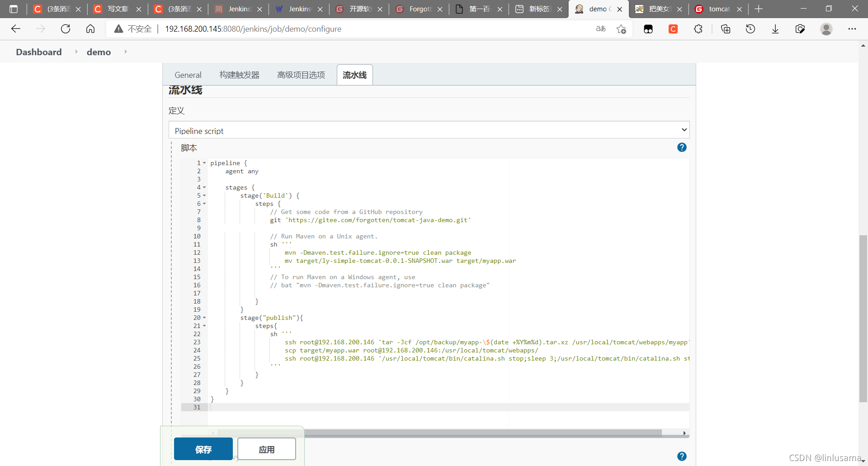Open the red CSDN extension icon

[x=673, y=29]
